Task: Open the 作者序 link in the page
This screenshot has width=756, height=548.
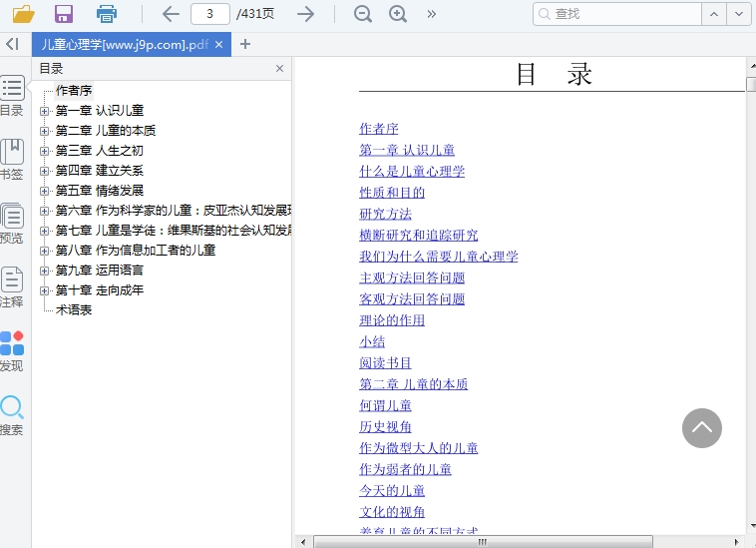Action: tap(378, 129)
